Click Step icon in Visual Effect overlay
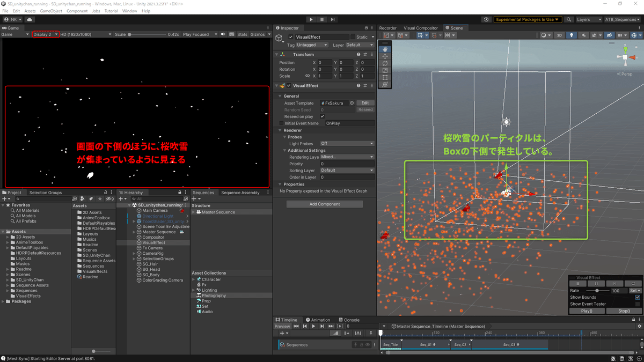 [x=614, y=284]
